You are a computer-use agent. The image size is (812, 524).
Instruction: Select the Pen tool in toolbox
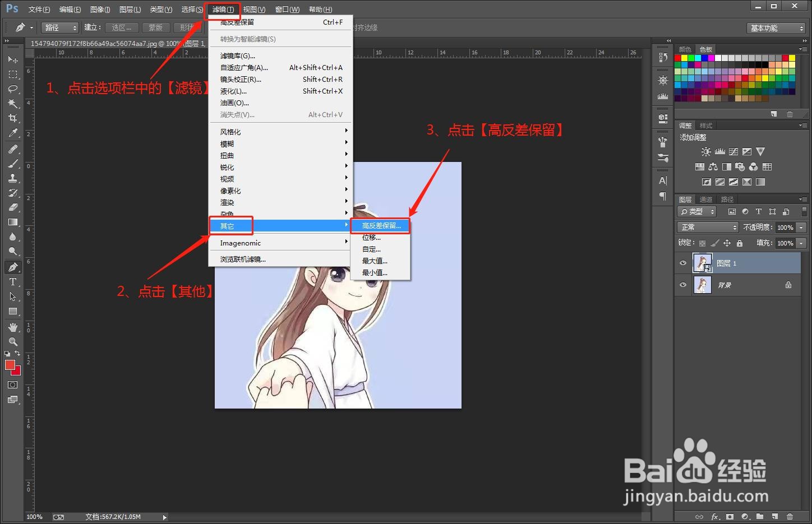(13, 267)
